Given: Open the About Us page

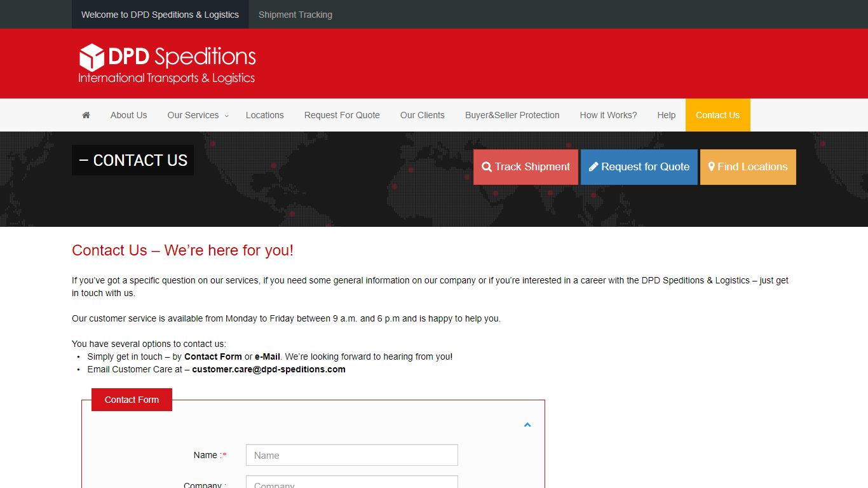Looking at the screenshot, I should point(128,115).
